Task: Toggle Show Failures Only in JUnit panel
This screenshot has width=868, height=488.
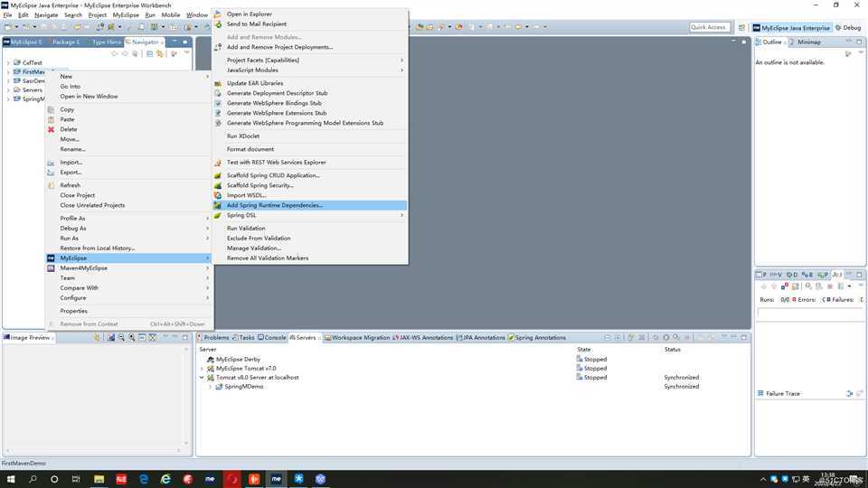Action: (x=785, y=286)
